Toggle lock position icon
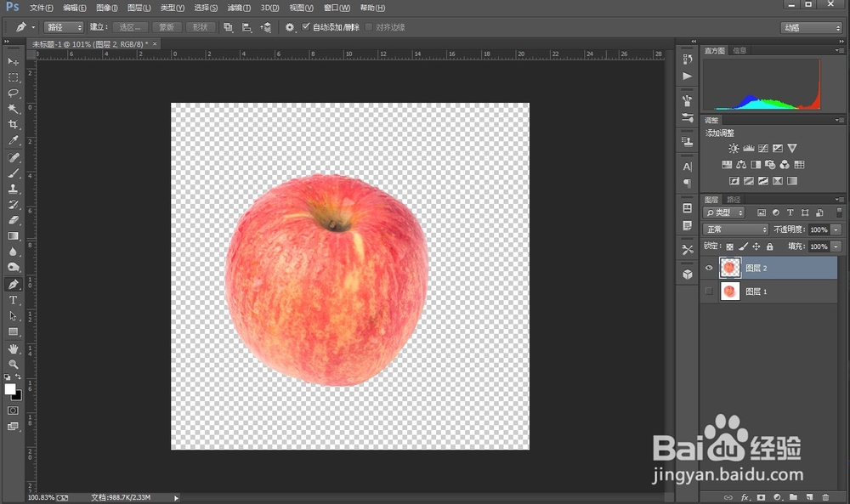 pyautogui.click(x=756, y=246)
